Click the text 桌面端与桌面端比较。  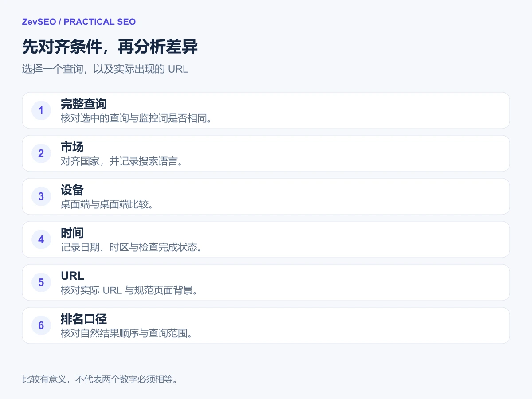(107, 204)
